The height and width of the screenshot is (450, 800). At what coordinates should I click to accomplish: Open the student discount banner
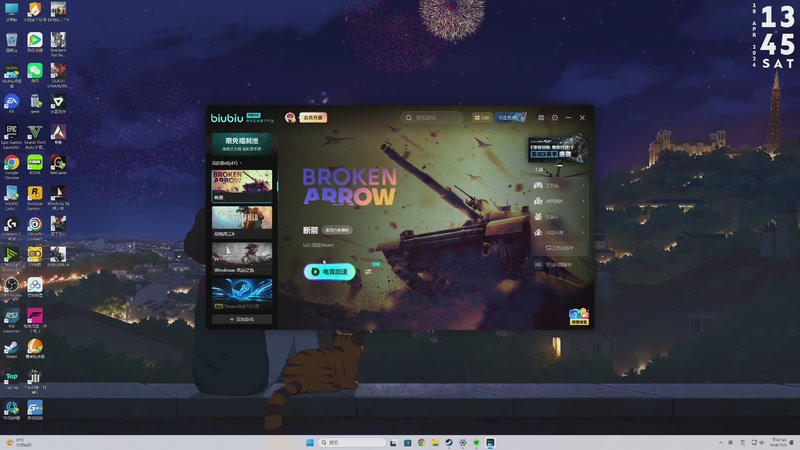(x=510, y=117)
